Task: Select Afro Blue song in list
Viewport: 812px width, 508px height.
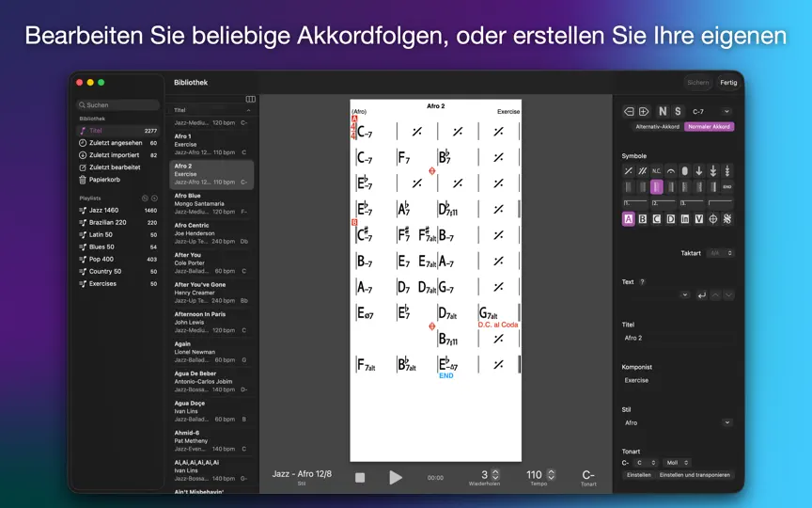Action: point(211,204)
